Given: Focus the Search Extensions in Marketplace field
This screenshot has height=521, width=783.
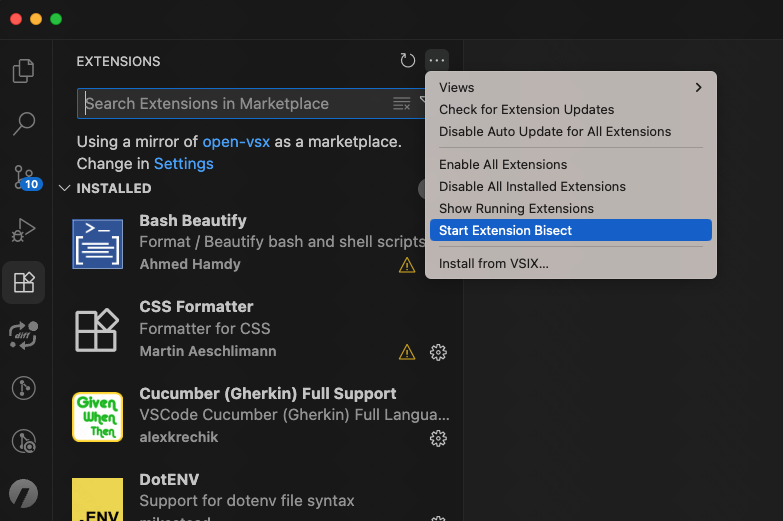Looking at the screenshot, I should 230,104.
